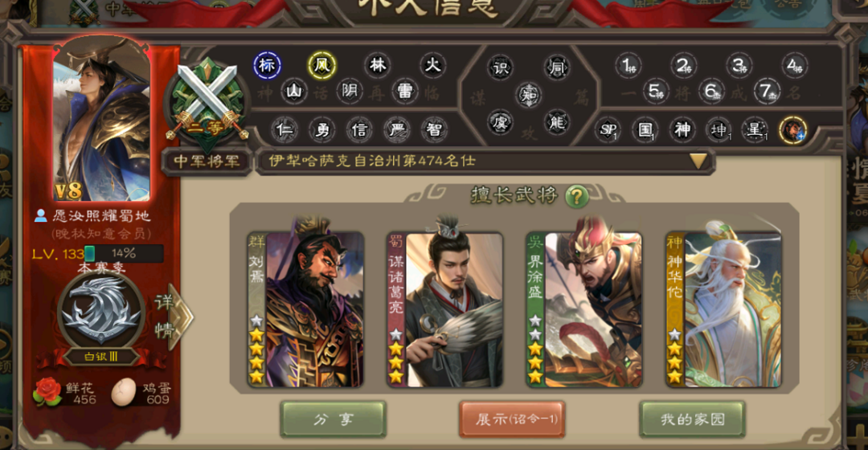Select the 神华佗 general card
This screenshot has height=450, width=868.
coord(723,309)
